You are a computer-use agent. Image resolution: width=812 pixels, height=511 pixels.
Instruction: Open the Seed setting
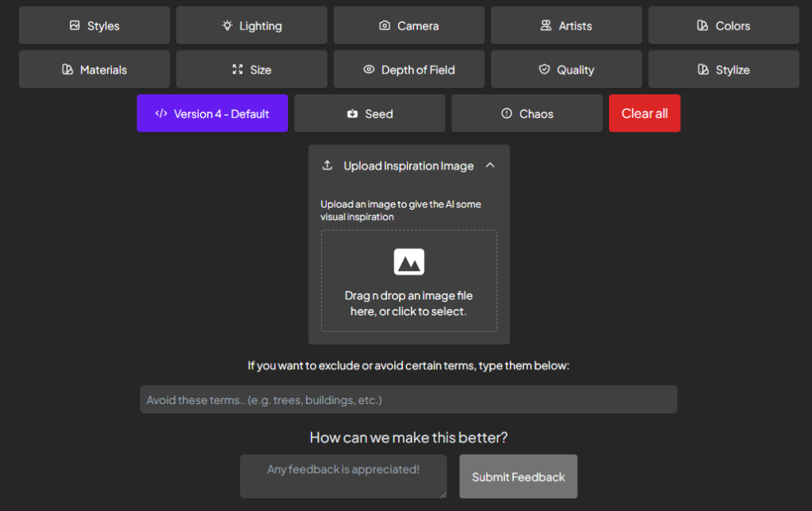pyautogui.click(x=370, y=113)
